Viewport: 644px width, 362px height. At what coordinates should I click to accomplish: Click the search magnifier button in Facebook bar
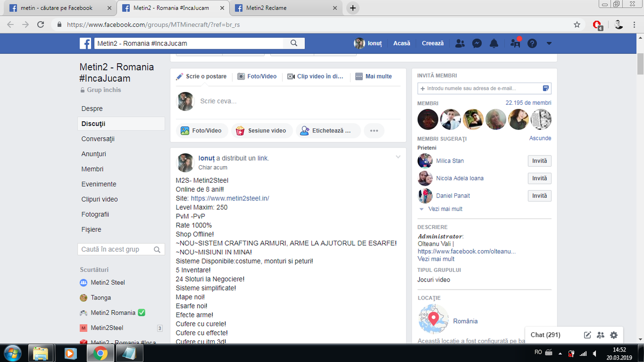pyautogui.click(x=294, y=43)
